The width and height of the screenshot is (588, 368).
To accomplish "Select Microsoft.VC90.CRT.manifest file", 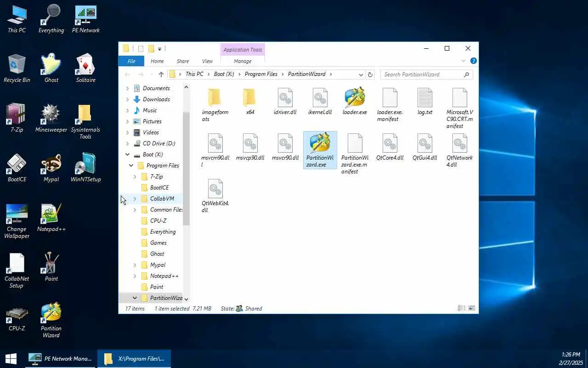I will pyautogui.click(x=459, y=108).
